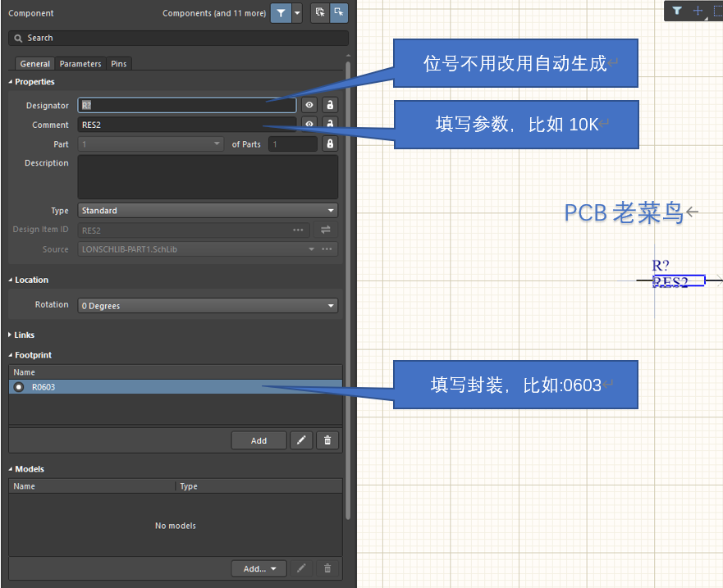Click the Search box in Component panel
Image resolution: width=723 pixels, height=588 pixels.
point(178,38)
